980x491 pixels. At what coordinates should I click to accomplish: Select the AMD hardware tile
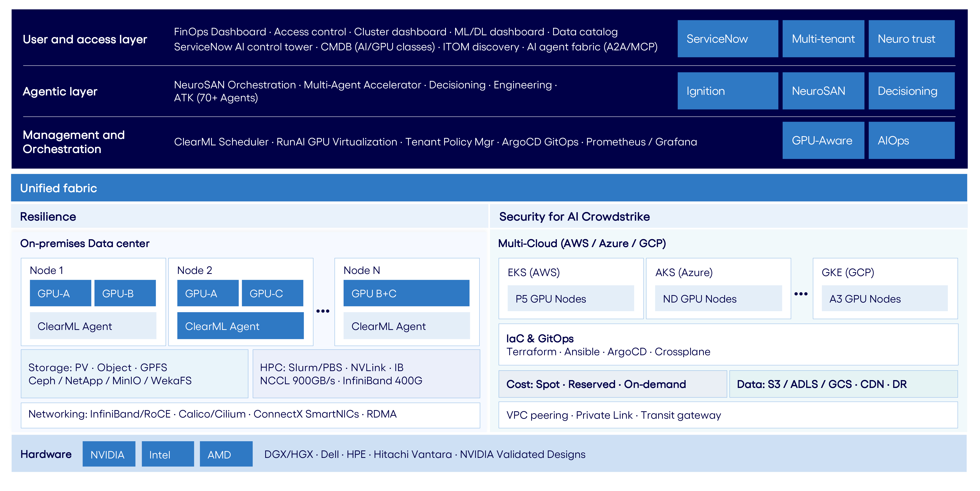tap(226, 454)
